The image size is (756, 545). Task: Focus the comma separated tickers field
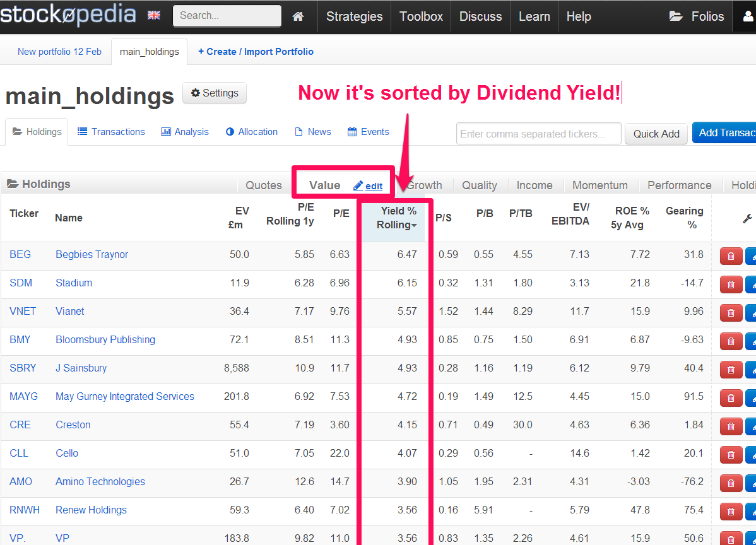pos(538,134)
